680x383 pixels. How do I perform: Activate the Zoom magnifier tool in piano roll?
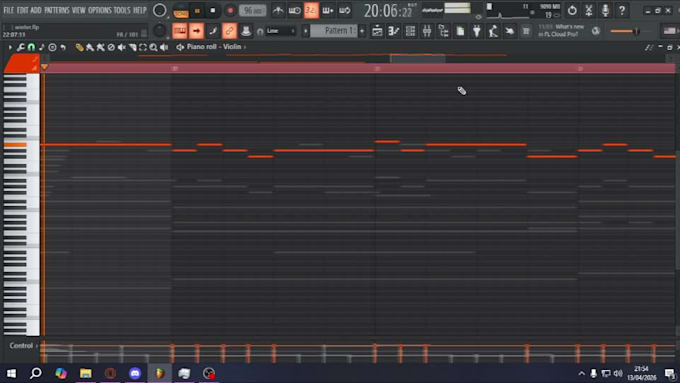(153, 47)
